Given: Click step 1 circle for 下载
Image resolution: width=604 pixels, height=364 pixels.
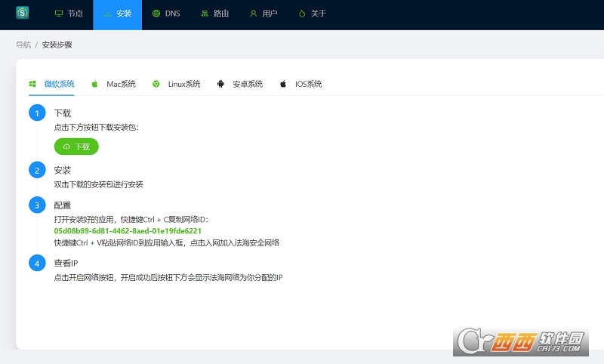Looking at the screenshot, I should tap(37, 113).
